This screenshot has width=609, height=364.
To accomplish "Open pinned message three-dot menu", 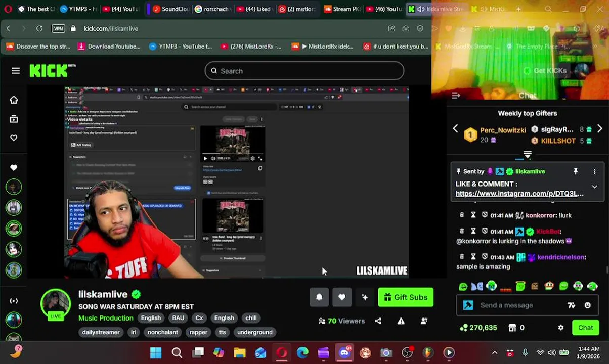I will pos(595,171).
